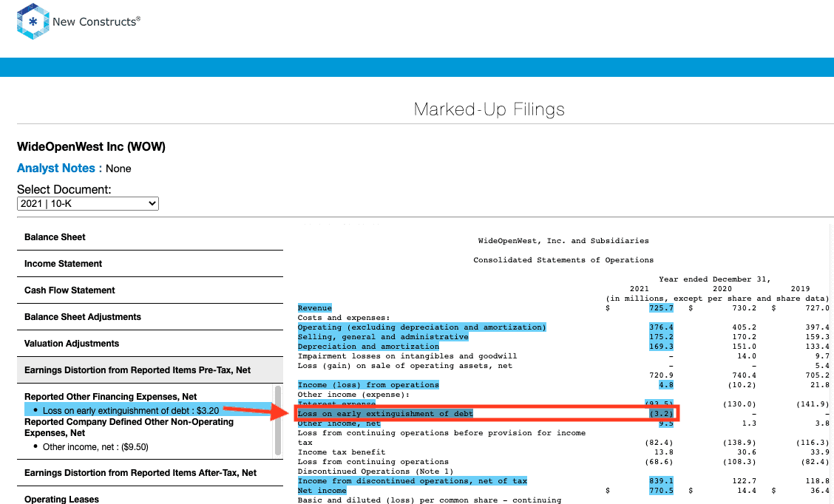Image resolution: width=834 pixels, height=504 pixels.
Task: Click the 2020 total costs value 740.4
Action: (x=744, y=375)
